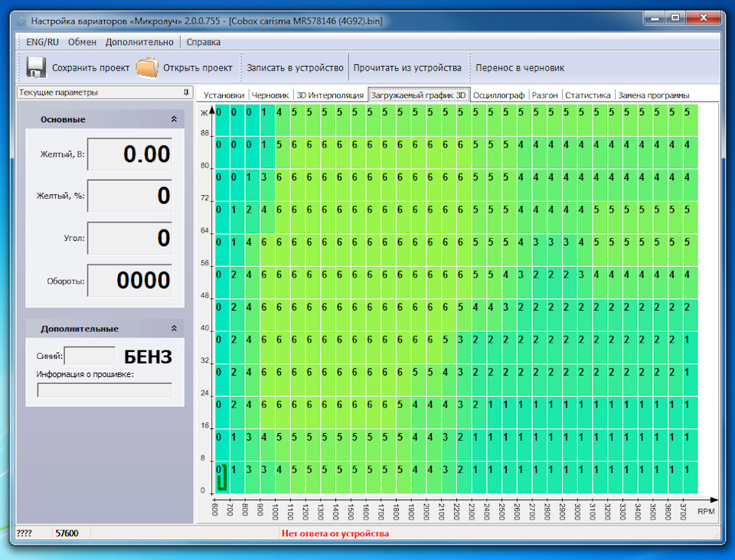Screen dimensions: 735x560
Task: Collapse the Дополнительные section
Action: point(174,328)
